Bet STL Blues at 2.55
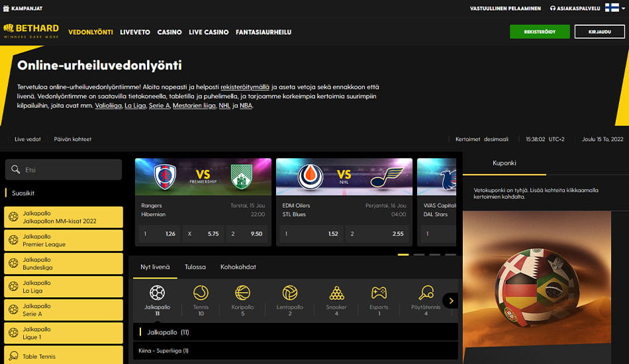The image size is (629, 364). tap(377, 234)
